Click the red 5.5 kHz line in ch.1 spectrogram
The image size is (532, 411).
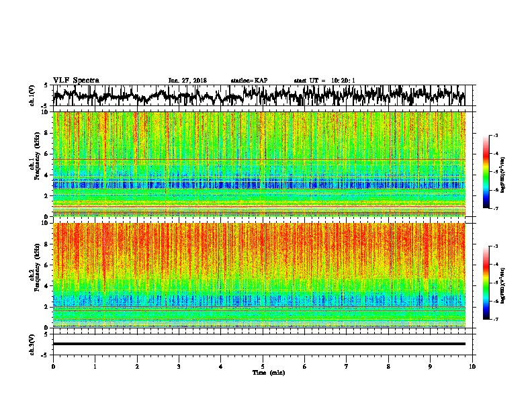pos(259,159)
